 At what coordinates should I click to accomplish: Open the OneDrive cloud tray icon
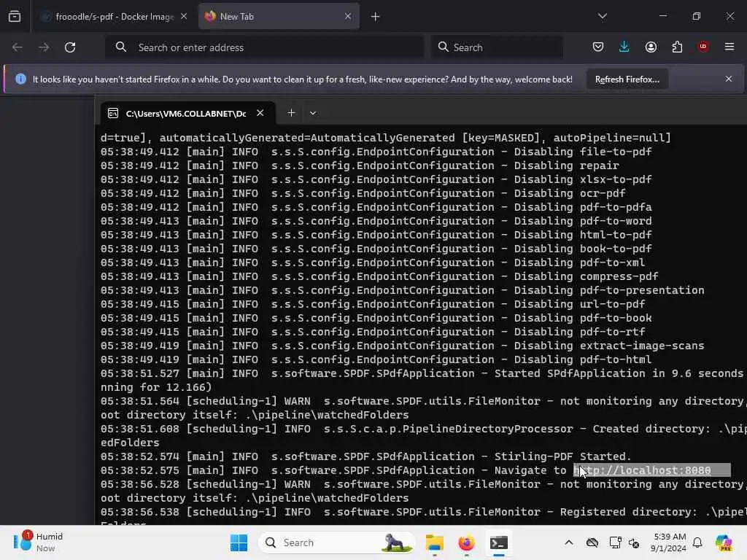click(x=592, y=542)
